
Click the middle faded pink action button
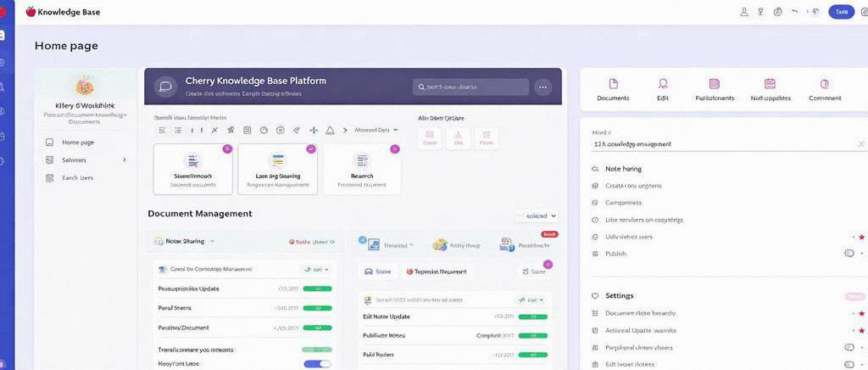point(459,138)
